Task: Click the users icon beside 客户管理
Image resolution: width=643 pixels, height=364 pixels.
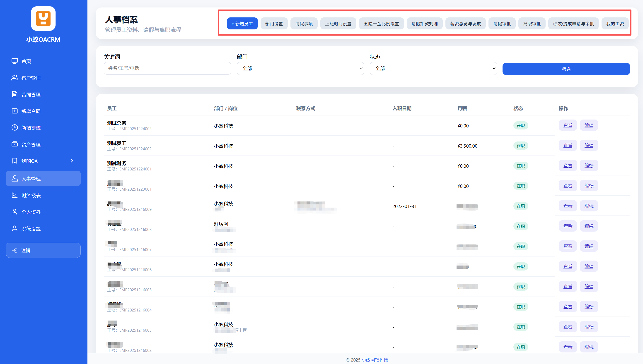Action: [15, 78]
